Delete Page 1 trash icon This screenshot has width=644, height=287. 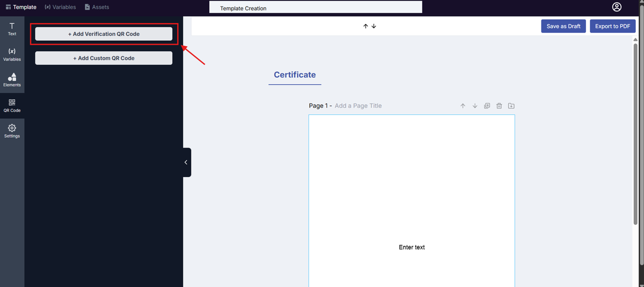point(499,106)
